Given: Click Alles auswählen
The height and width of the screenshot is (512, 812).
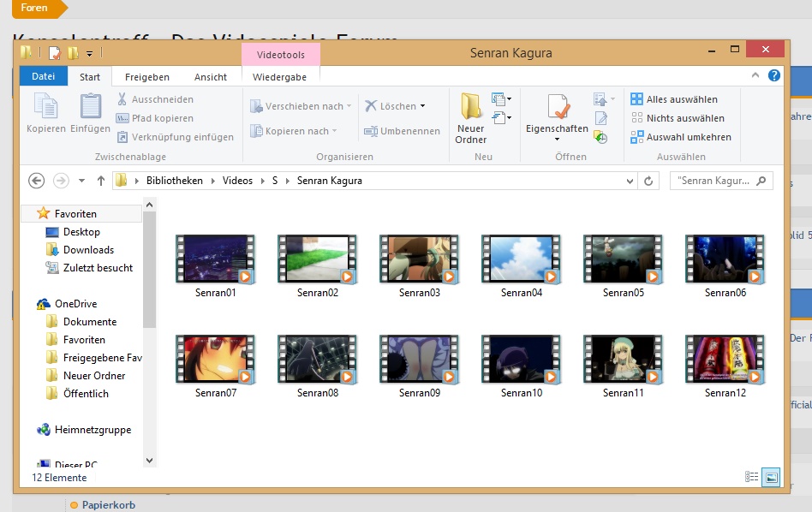Looking at the screenshot, I should 674,98.
